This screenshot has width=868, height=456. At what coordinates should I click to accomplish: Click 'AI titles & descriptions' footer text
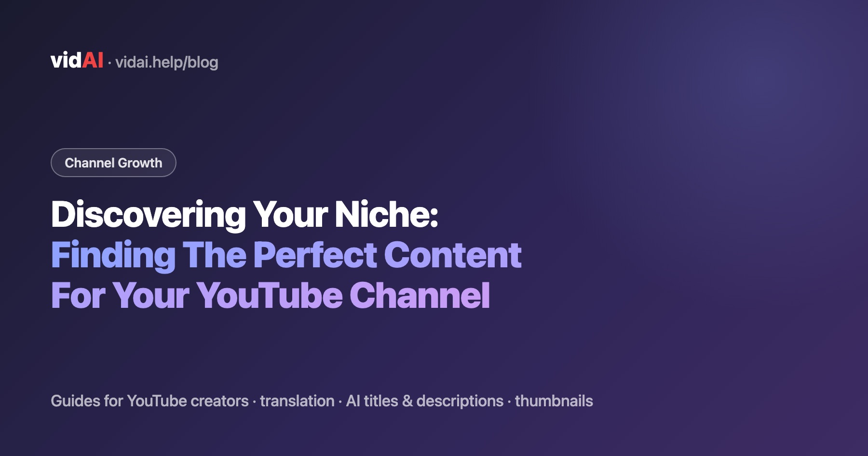point(425,401)
